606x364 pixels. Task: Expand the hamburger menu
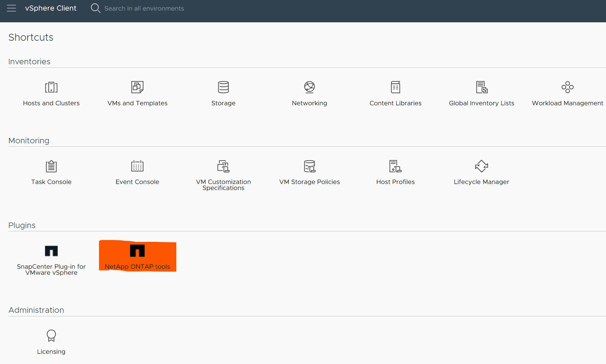coord(12,8)
